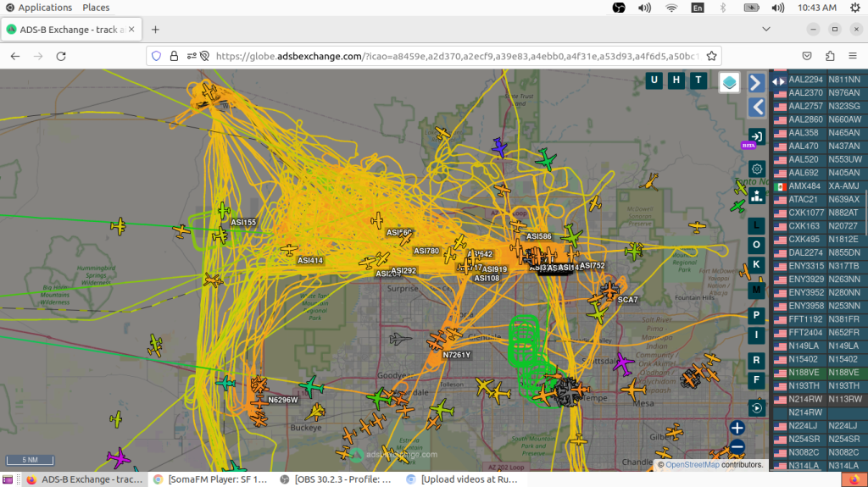Toggle the K map option
This screenshot has height=487, width=868.
[x=756, y=264]
